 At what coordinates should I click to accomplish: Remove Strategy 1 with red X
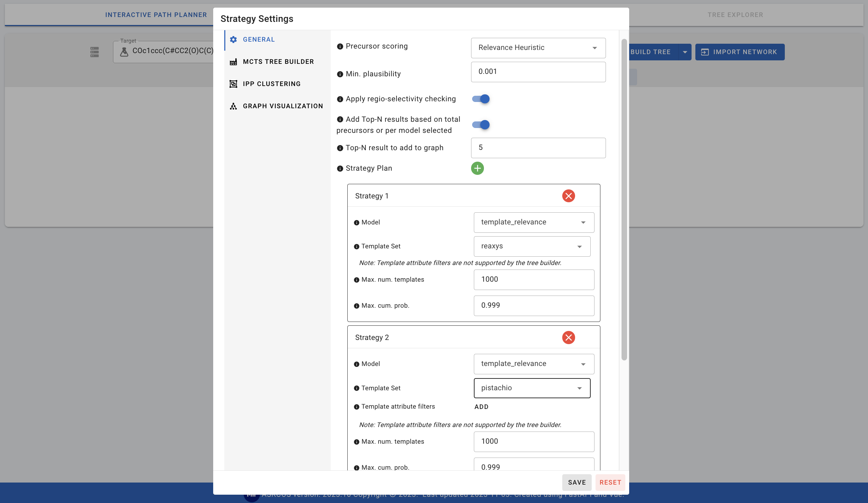click(568, 196)
